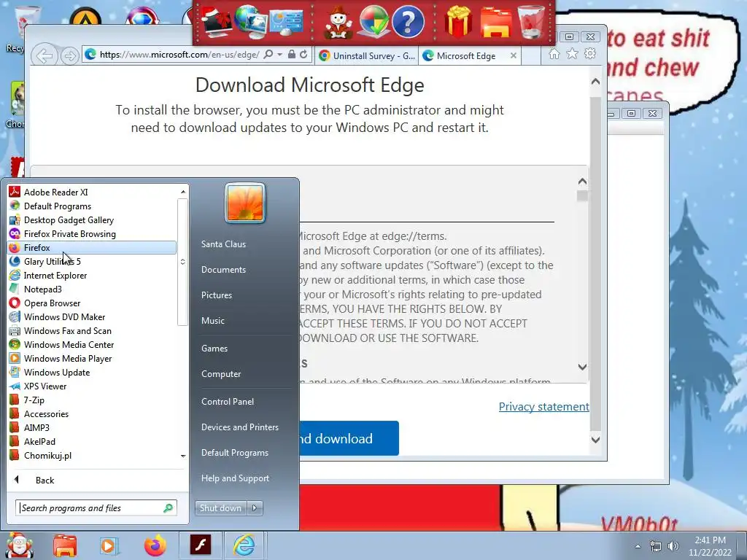Open browser Tools gear menu

click(x=590, y=53)
